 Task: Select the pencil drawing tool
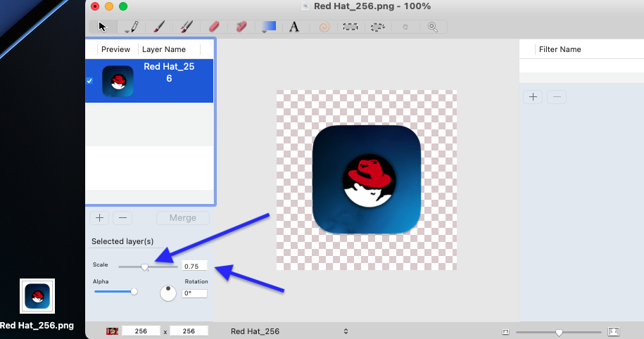coord(134,27)
